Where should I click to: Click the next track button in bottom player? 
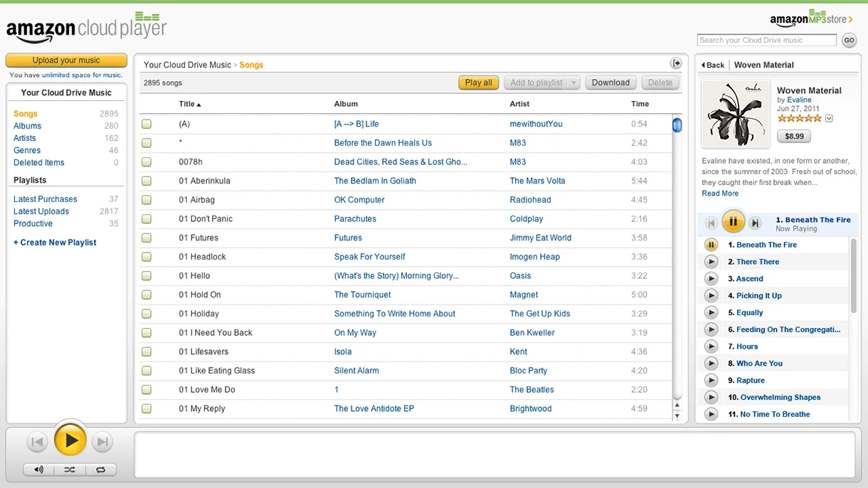tap(103, 442)
